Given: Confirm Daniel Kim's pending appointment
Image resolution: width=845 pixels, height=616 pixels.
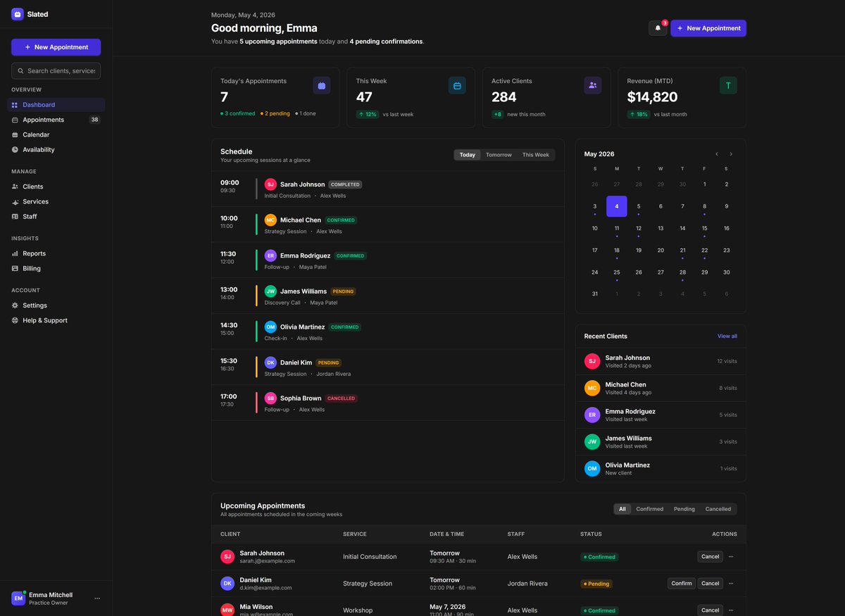Looking at the screenshot, I should tap(682, 583).
